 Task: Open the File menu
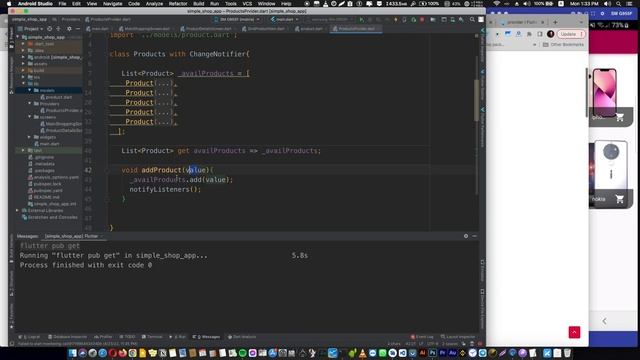[x=62, y=4]
